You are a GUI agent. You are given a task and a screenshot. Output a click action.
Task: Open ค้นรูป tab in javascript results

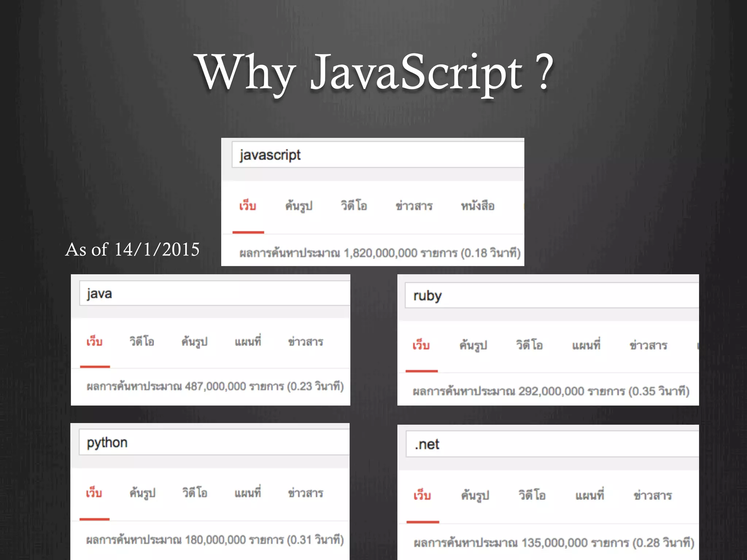[299, 206]
